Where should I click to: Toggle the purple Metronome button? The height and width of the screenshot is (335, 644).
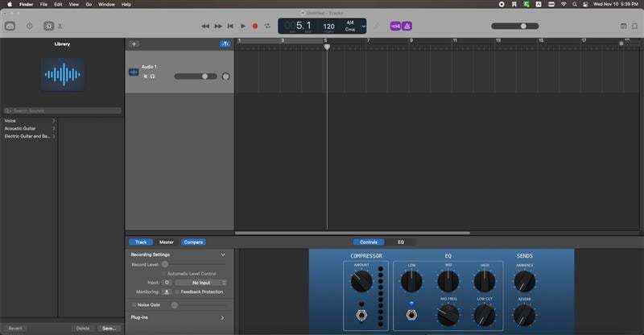[x=407, y=26]
